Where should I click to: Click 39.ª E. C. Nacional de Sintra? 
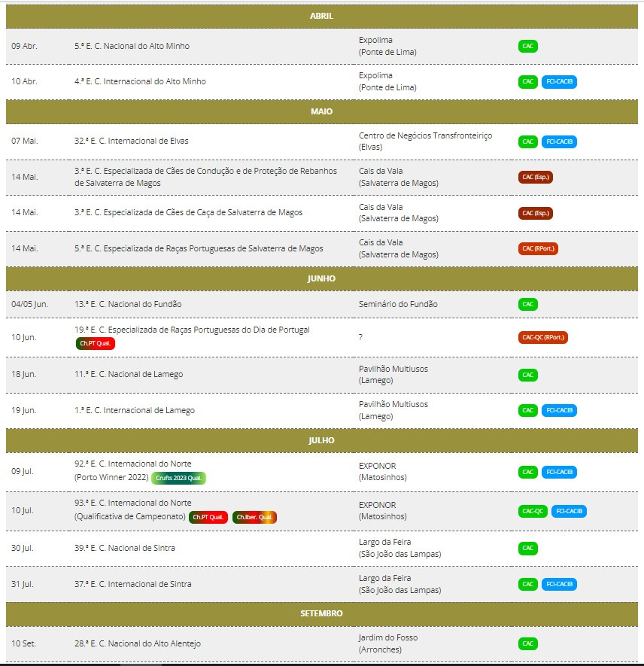pos(125,548)
